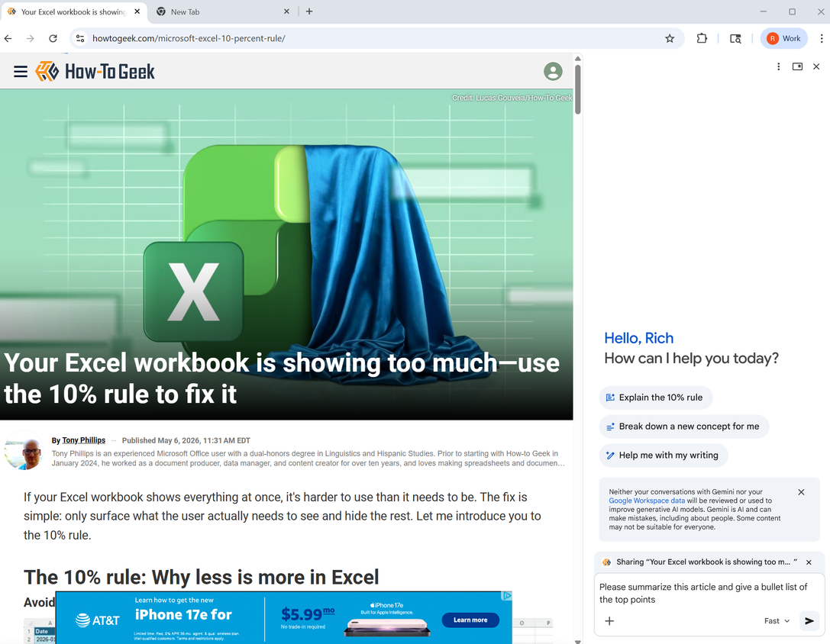This screenshot has height=644, width=830.
Task: Dismiss the Gemini privacy notice
Action: pyautogui.click(x=801, y=492)
